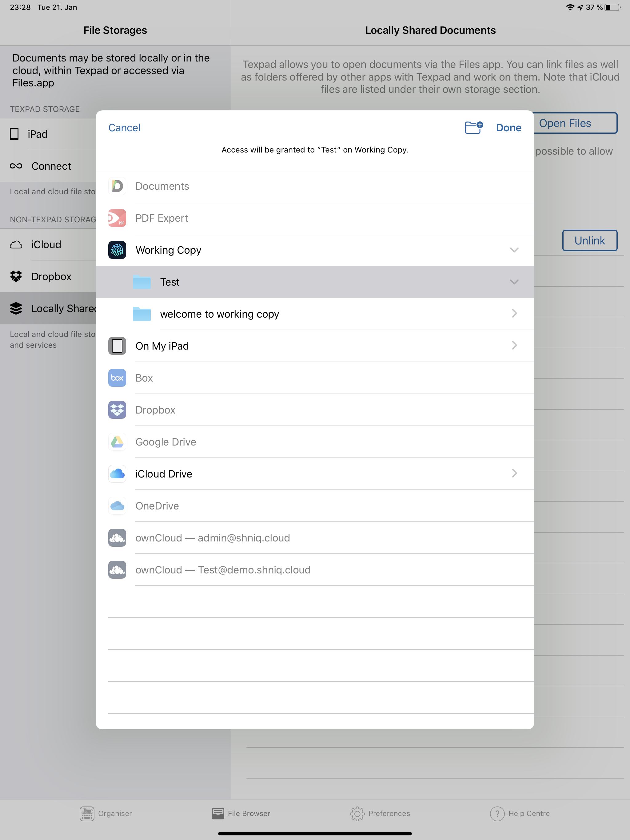Tap the Dropbox icon in the picker list

117,410
